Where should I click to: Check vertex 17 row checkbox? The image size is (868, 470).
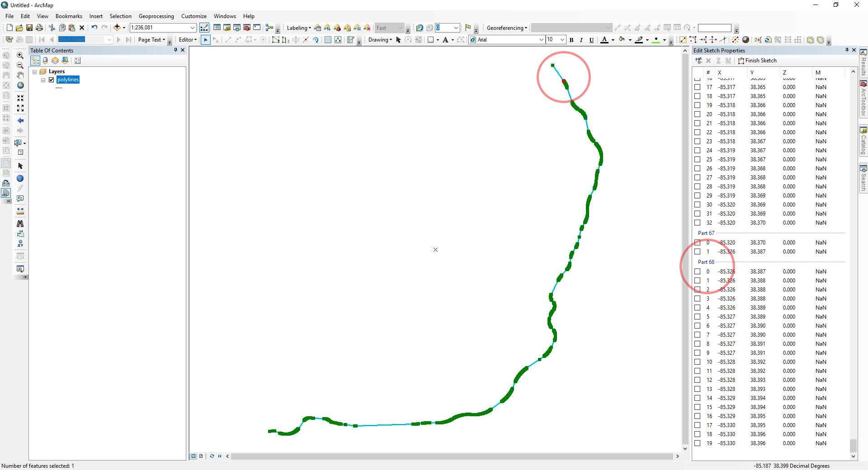698,87
